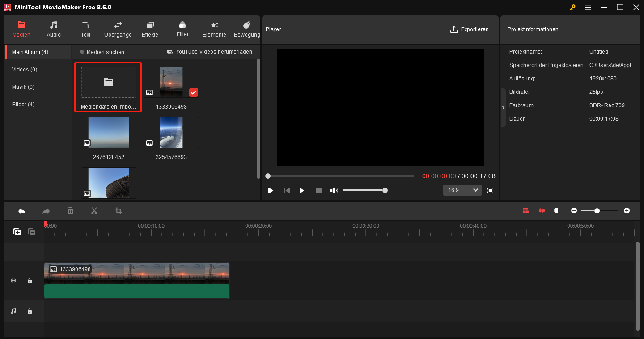
Task: Open the Effekte panel
Action: coord(150,29)
